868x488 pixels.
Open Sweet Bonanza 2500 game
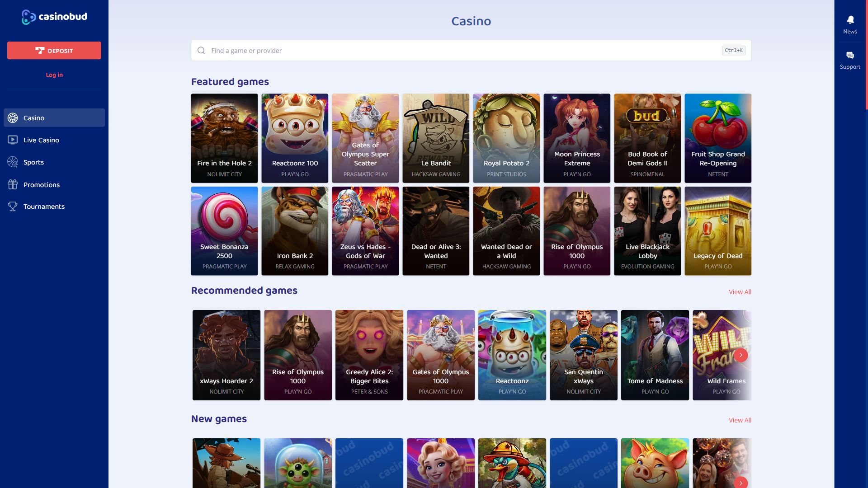(x=224, y=231)
